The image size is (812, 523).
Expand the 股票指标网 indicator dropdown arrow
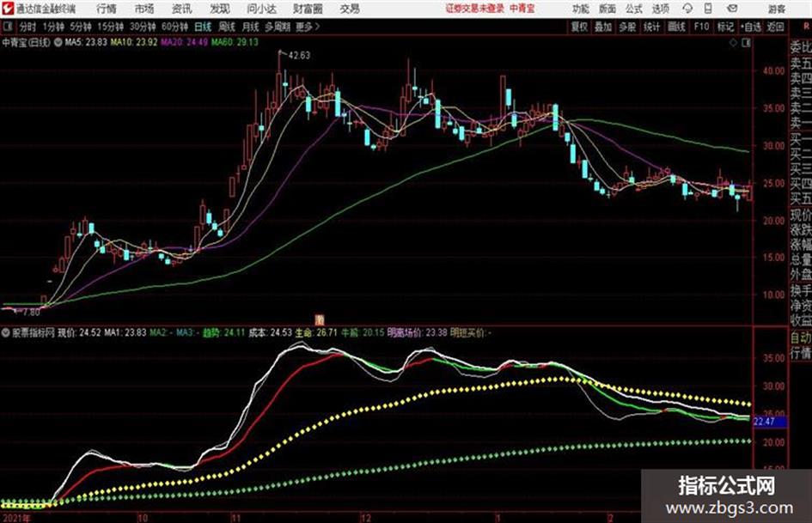6,332
